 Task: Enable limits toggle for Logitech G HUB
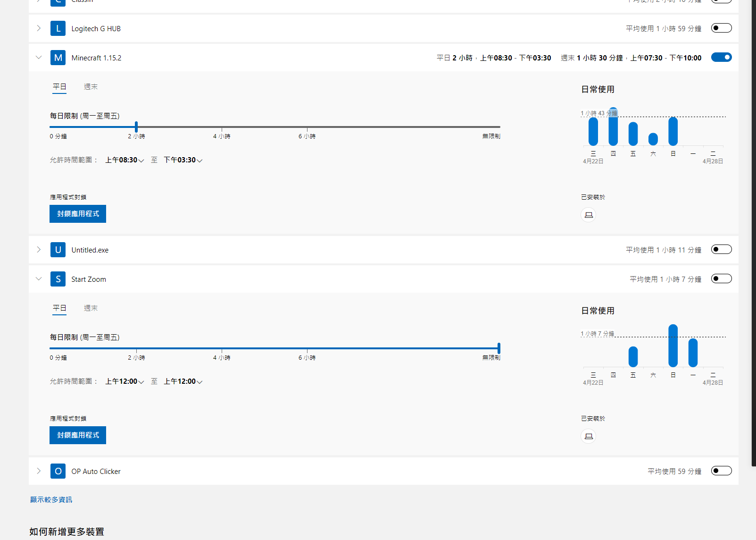pyautogui.click(x=721, y=28)
